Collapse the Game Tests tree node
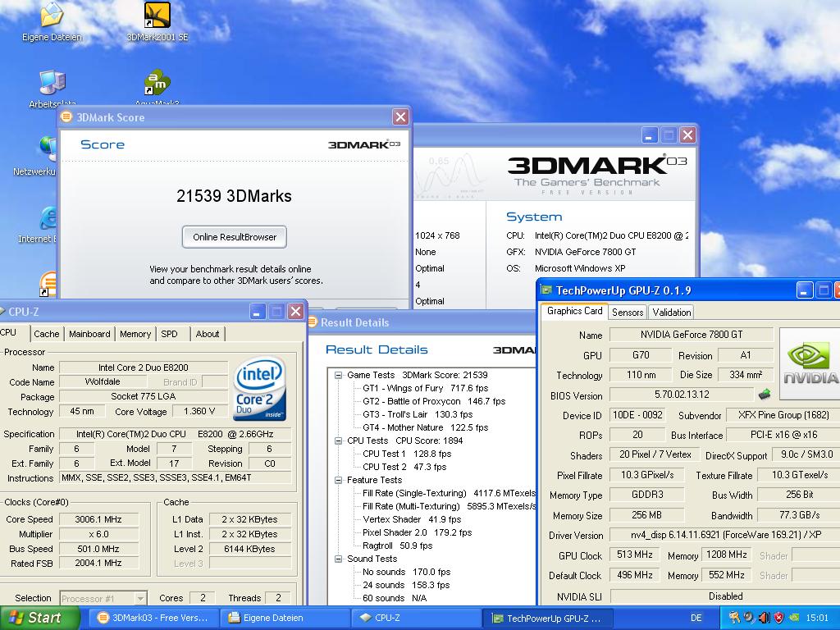This screenshot has height=630, width=840. (338, 375)
